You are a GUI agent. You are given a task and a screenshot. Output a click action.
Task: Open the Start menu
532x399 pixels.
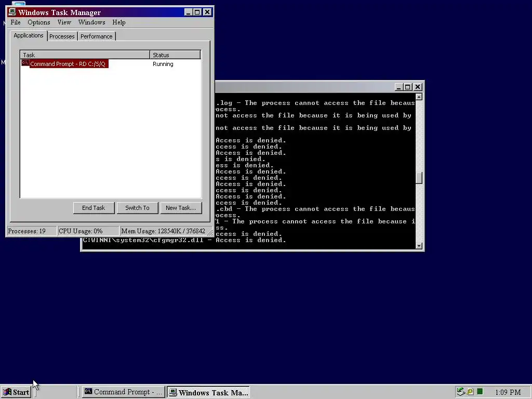pos(16,392)
